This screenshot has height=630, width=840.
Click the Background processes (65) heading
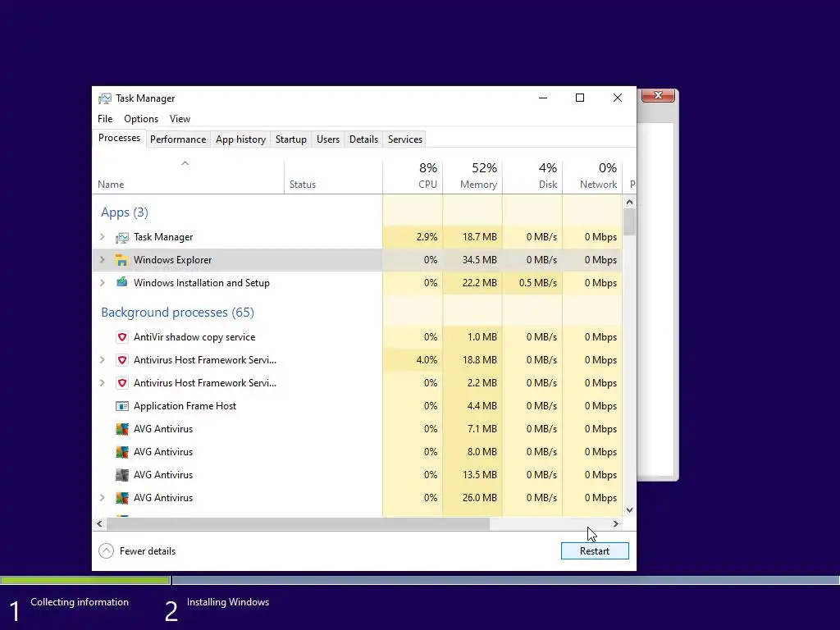(x=177, y=313)
